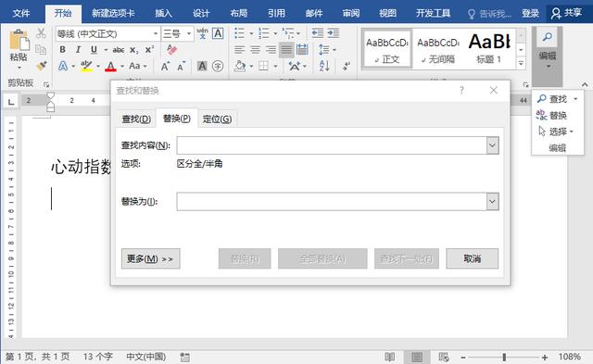Open the 审阅 ribbon tab
The image size is (593, 364).
pos(350,13)
